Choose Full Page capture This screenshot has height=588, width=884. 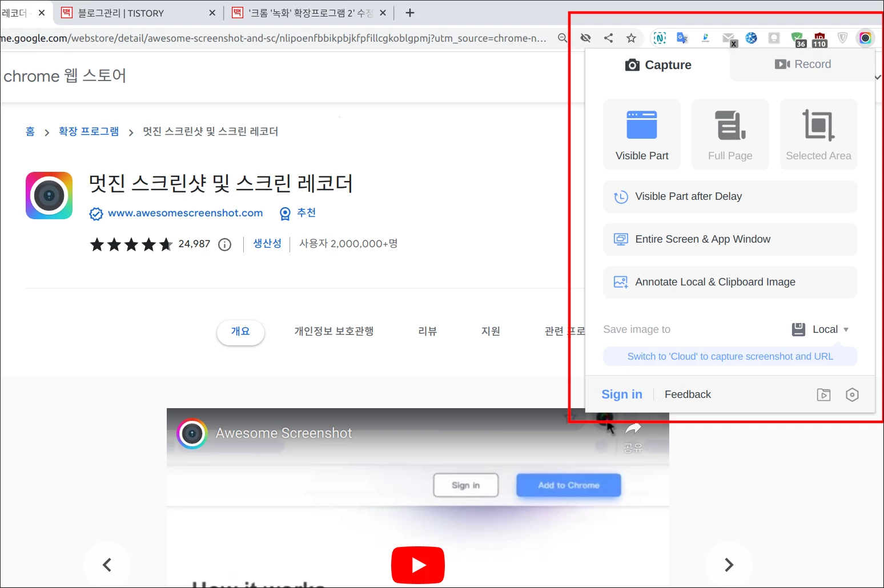tap(730, 135)
